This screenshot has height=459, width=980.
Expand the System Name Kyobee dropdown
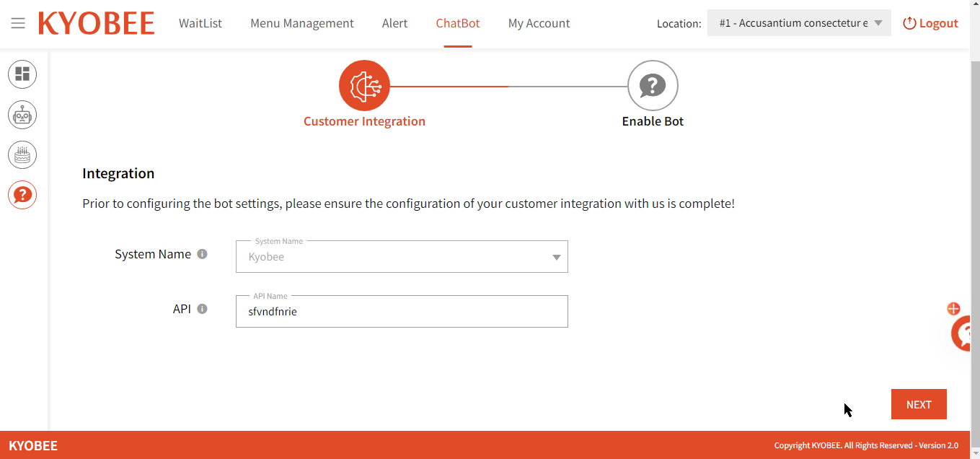[x=402, y=257]
